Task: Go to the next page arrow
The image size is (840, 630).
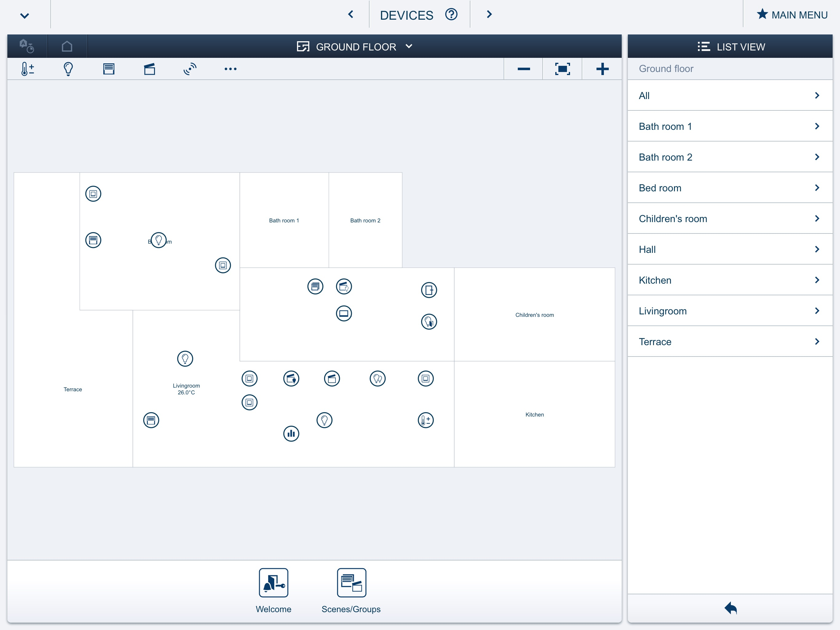Action: click(x=489, y=14)
